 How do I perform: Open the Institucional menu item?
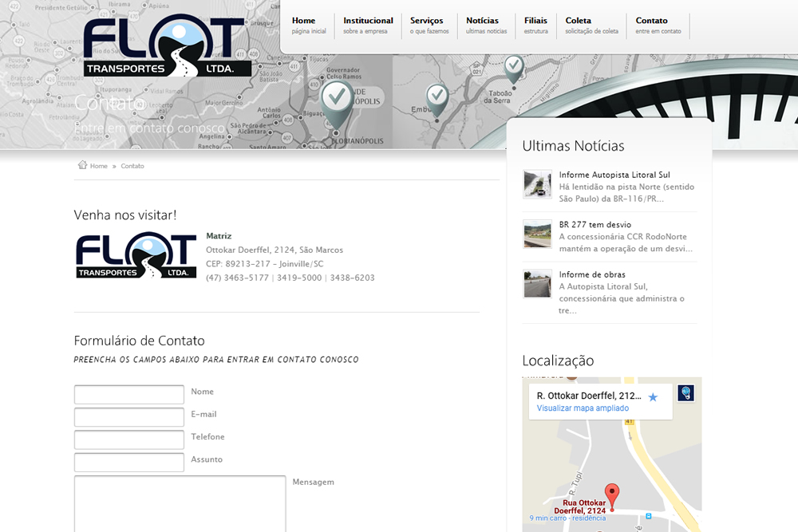point(368,26)
